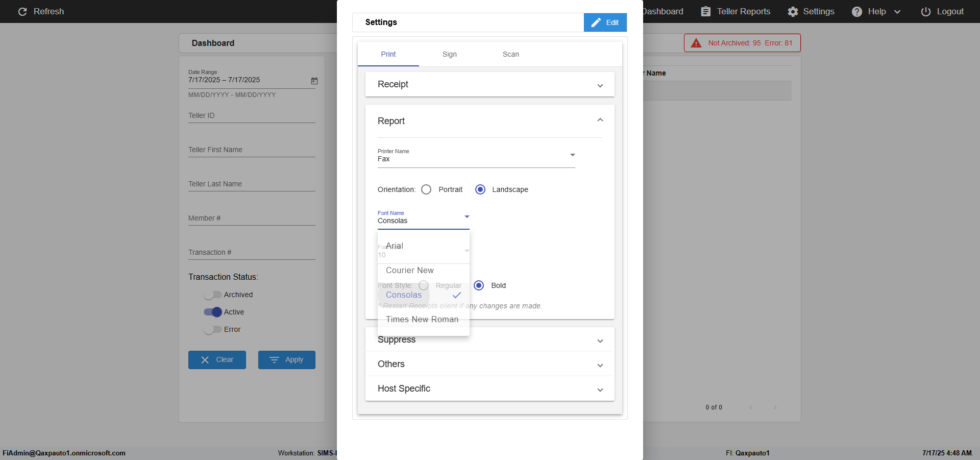
Task: Choose Times New Roman font option
Action: (x=424, y=320)
